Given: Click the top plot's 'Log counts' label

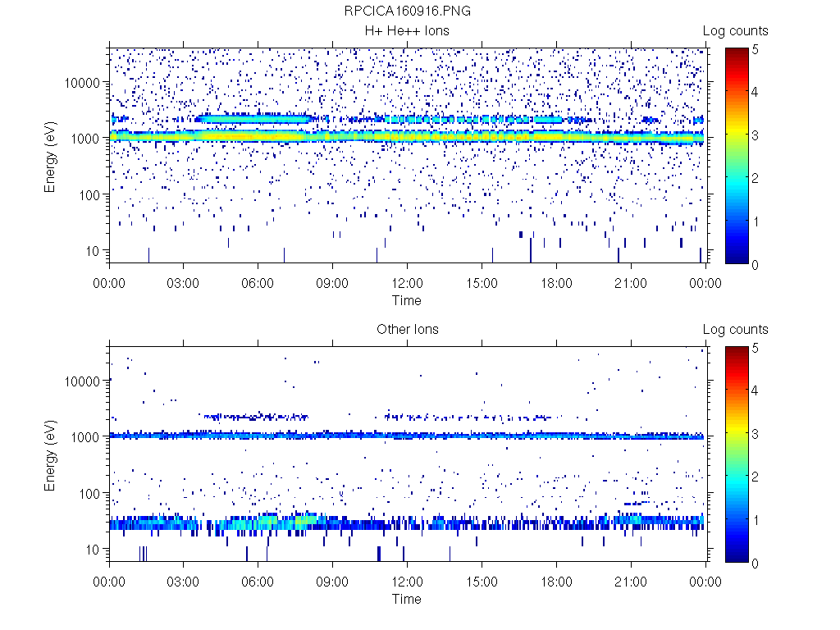Looking at the screenshot, I should (735, 31).
